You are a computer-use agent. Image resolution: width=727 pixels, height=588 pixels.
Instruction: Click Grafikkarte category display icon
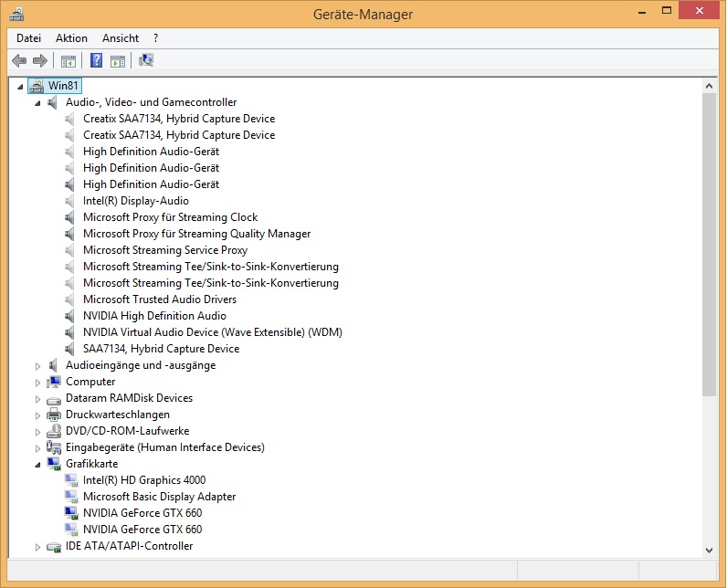click(54, 464)
